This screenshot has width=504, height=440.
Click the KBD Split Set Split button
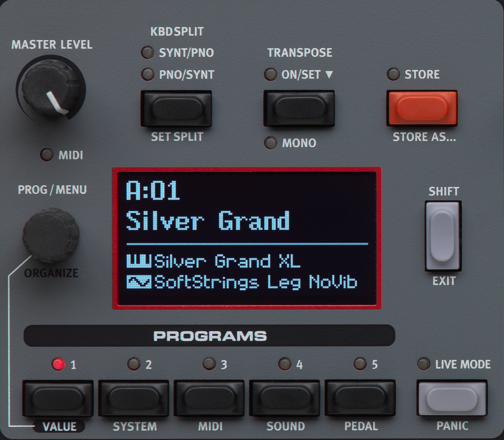(176, 108)
